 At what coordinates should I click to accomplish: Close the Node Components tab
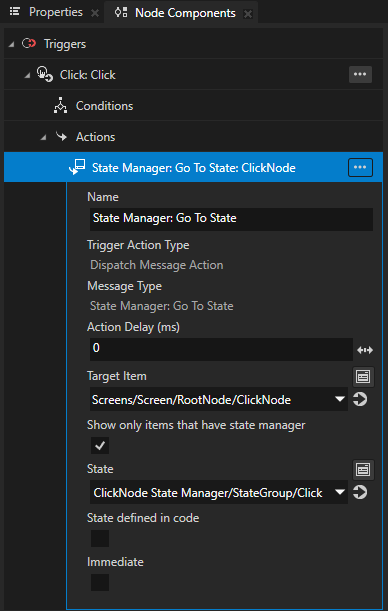pyautogui.click(x=247, y=14)
